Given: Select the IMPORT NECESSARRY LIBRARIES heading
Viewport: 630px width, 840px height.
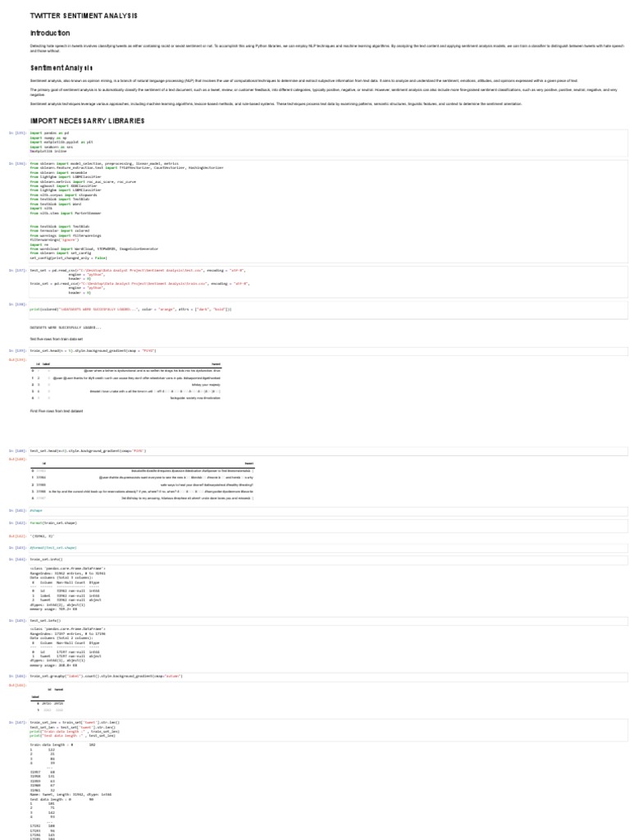Looking at the screenshot, I should [x=87, y=121].
